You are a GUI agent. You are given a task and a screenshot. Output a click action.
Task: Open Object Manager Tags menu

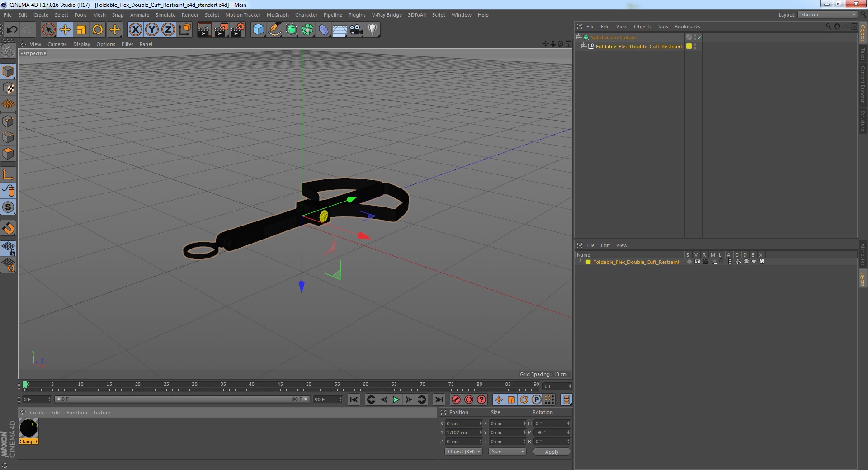pos(662,27)
